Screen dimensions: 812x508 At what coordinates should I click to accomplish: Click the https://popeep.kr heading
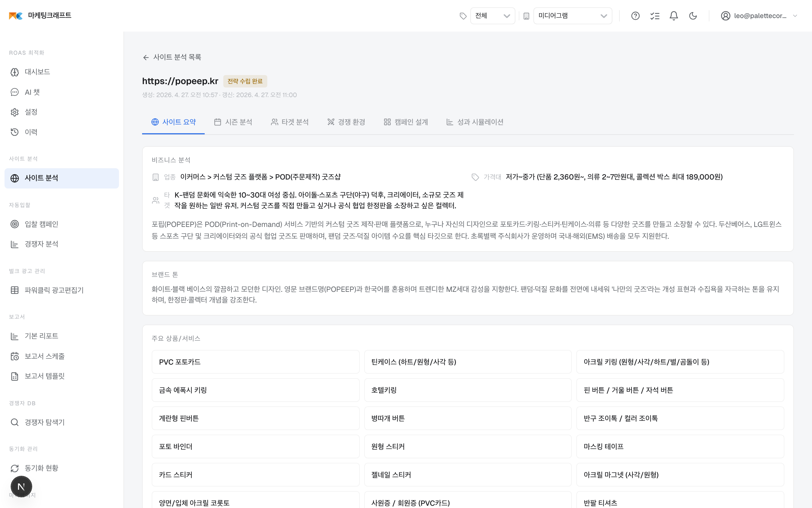tap(180, 81)
